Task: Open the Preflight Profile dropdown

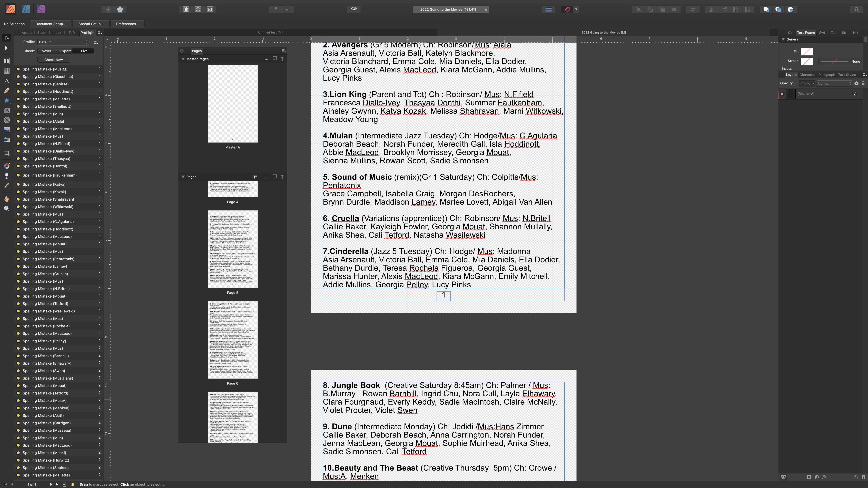Action: click(63, 42)
